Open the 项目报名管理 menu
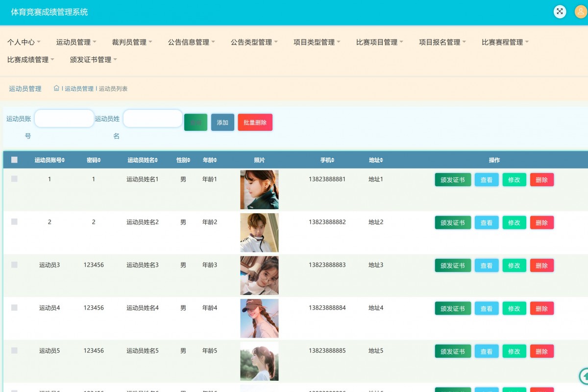 coord(442,42)
